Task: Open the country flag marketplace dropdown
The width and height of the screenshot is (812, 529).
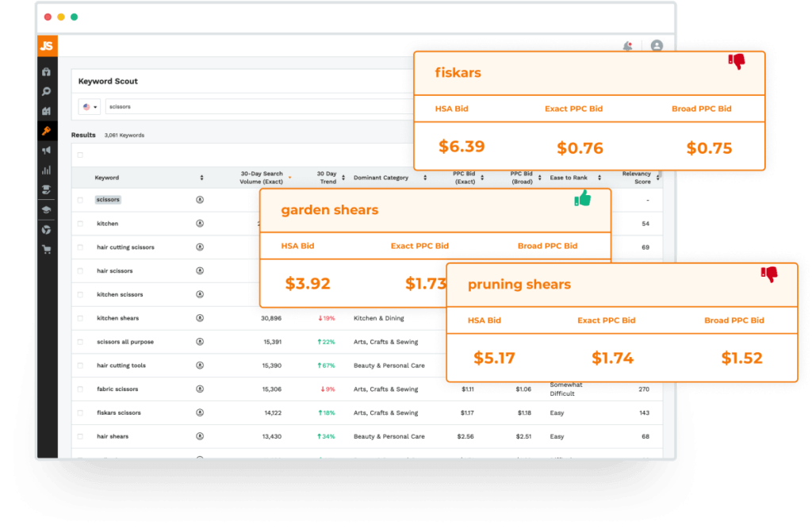Action: pos(90,107)
